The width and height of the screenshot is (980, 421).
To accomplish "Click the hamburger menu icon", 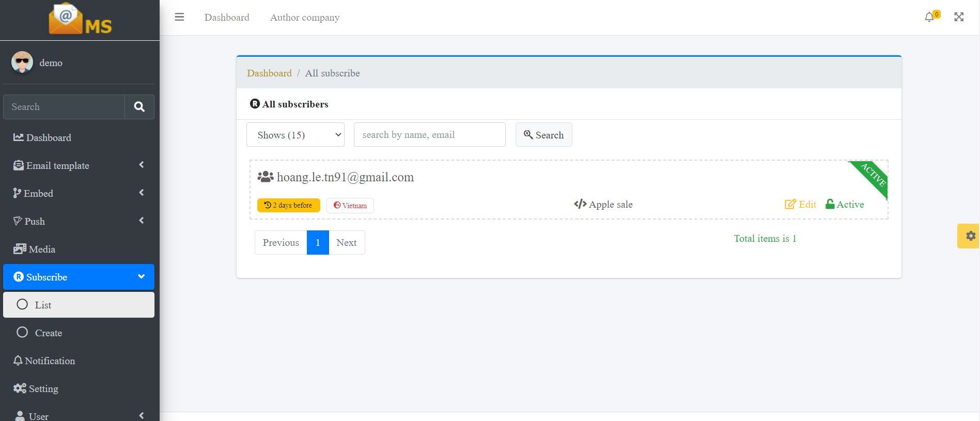I will pos(179,17).
